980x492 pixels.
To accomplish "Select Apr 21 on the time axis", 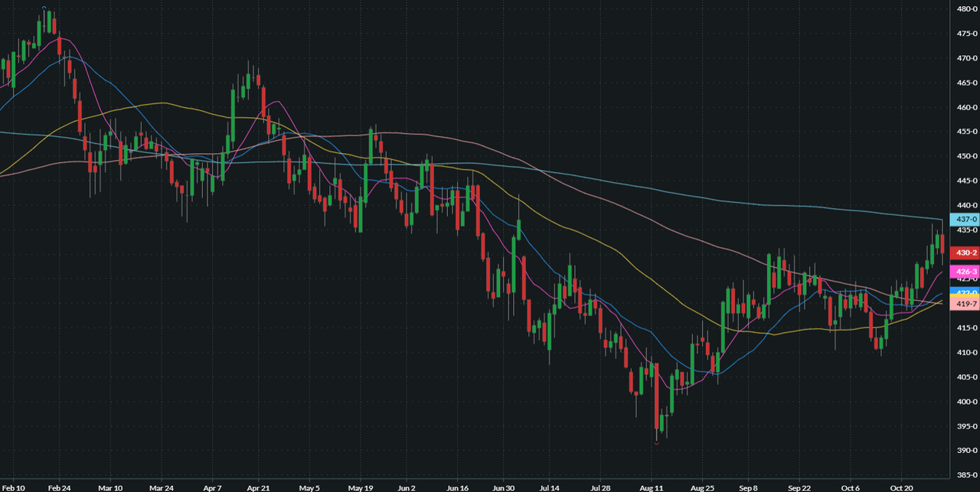I will pyautogui.click(x=259, y=487).
